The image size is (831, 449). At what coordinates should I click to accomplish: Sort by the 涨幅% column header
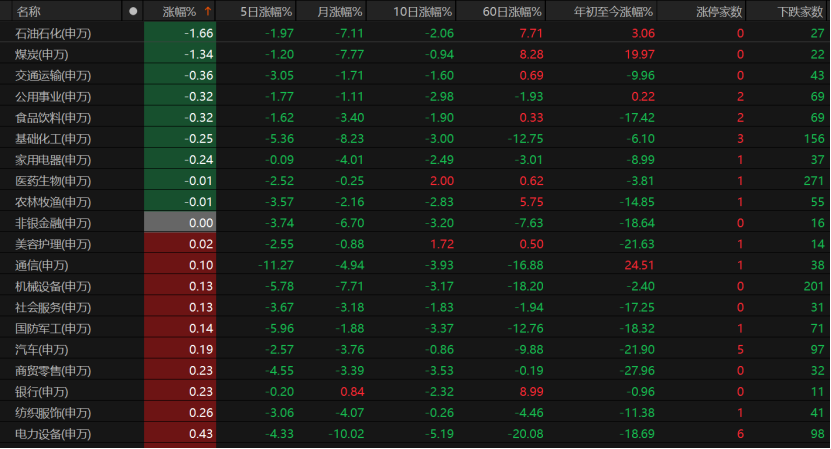click(179, 12)
